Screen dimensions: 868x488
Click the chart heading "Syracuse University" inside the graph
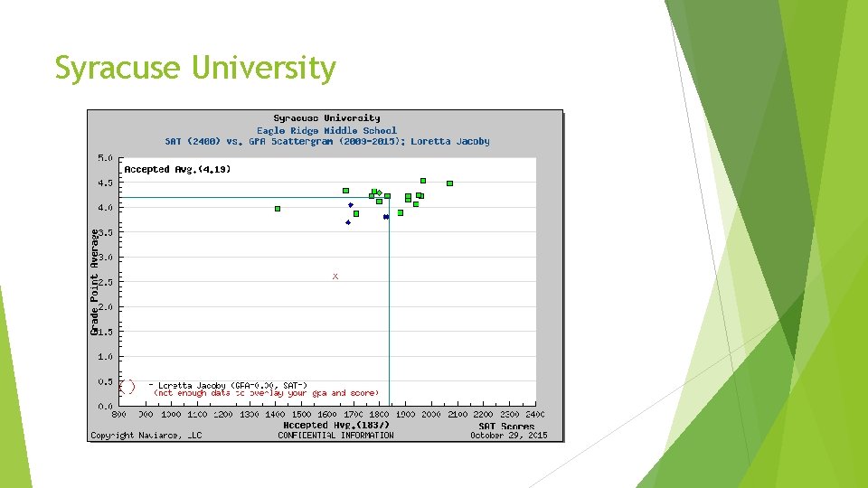point(326,117)
